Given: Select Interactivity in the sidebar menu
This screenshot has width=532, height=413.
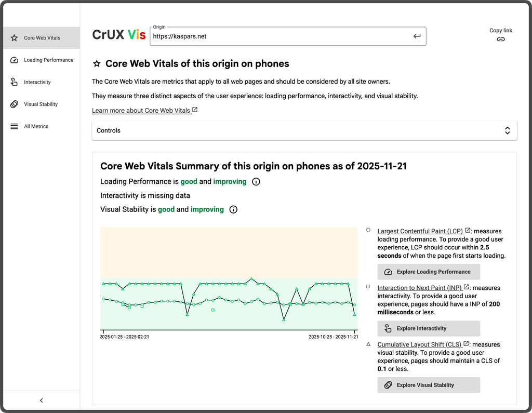Looking at the screenshot, I should (x=37, y=82).
